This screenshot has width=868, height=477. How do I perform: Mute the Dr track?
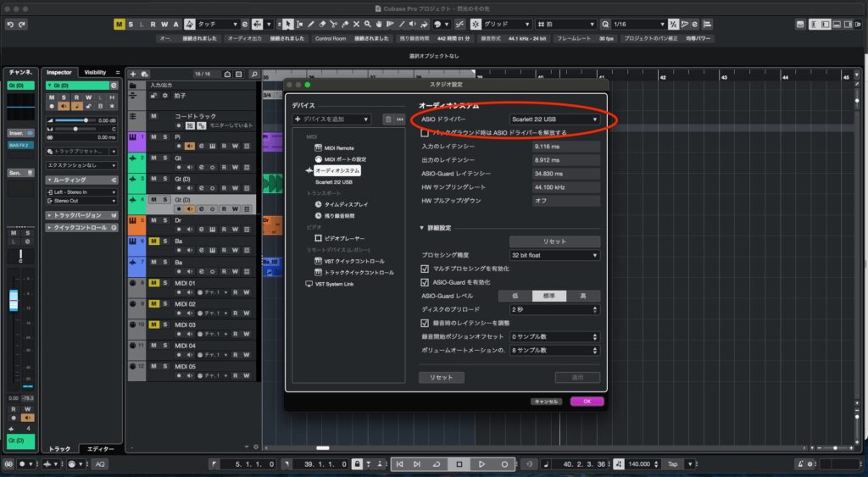point(154,221)
